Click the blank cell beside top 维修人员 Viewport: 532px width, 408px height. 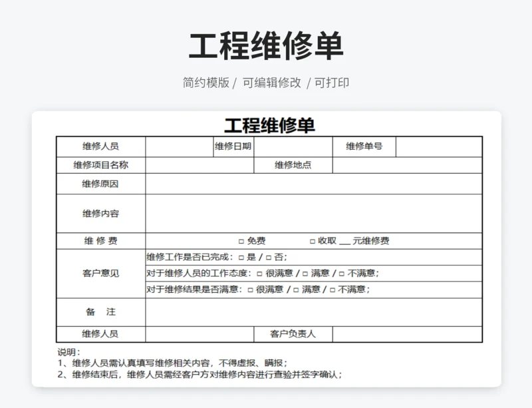click(180, 146)
